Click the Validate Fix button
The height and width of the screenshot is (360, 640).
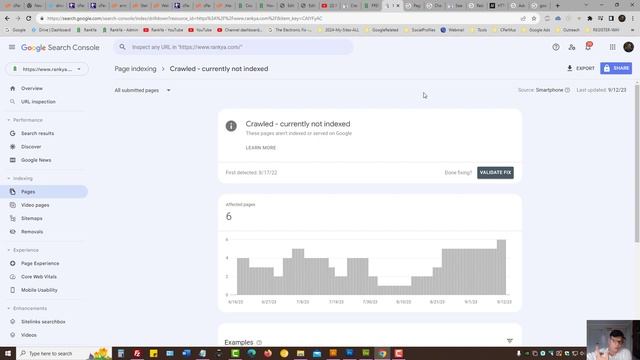(x=495, y=172)
